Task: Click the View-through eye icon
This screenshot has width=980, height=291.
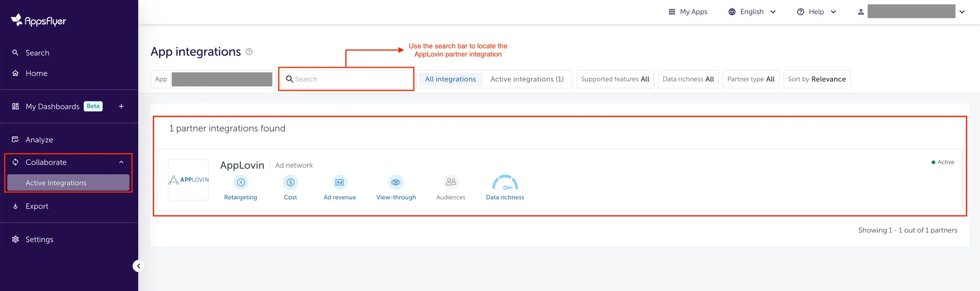Action: [x=396, y=182]
